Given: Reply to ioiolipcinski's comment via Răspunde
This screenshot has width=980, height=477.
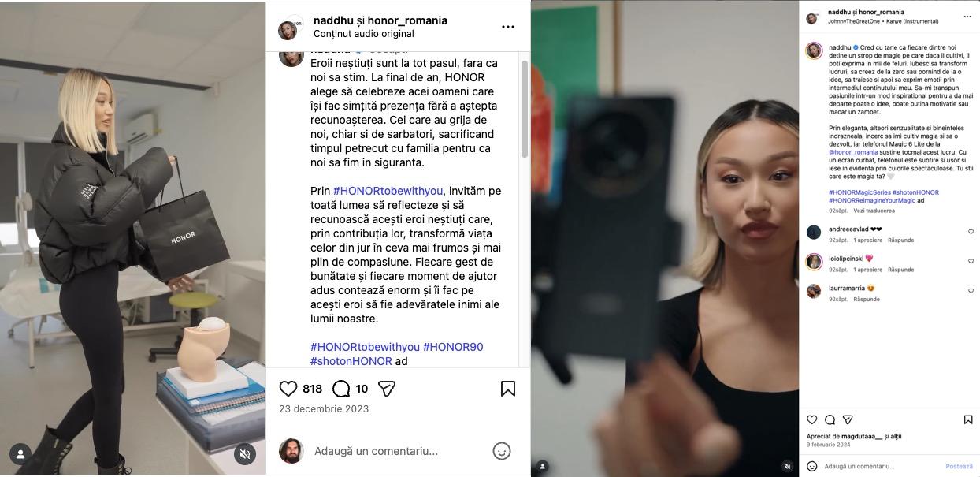Looking at the screenshot, I should coord(900,270).
